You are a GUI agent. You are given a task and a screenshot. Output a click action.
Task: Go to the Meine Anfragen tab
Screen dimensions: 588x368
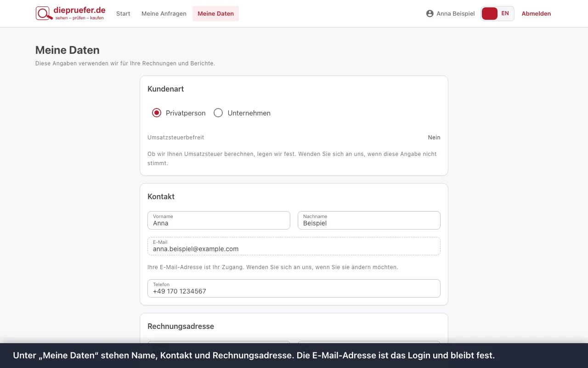coord(164,14)
